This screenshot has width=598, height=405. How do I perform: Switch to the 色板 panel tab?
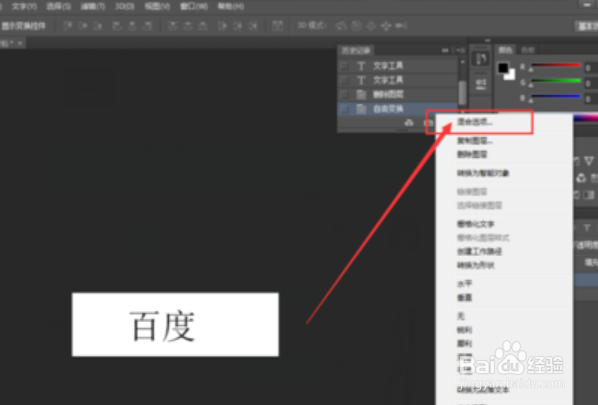coord(528,50)
